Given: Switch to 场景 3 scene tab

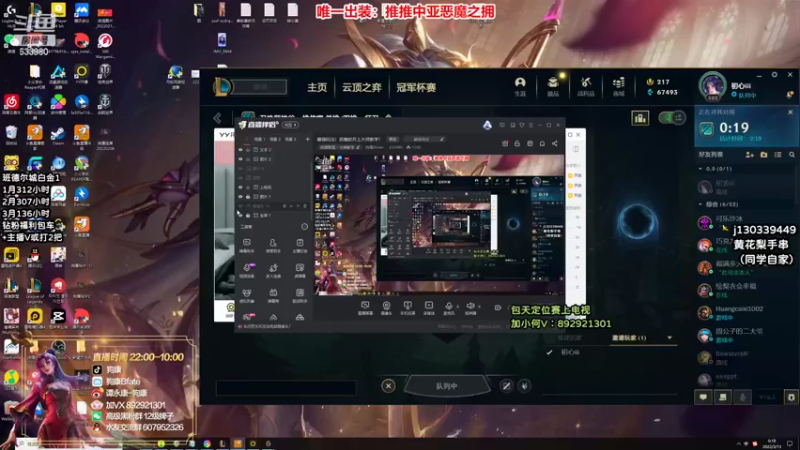Looking at the screenshot, I should (x=290, y=139).
